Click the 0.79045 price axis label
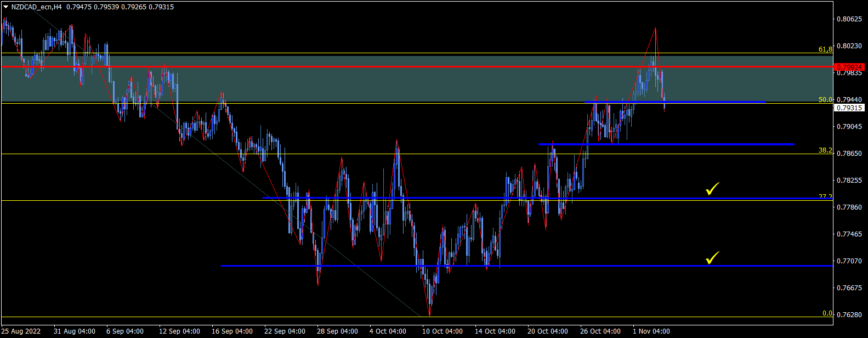 pyautogui.click(x=849, y=127)
